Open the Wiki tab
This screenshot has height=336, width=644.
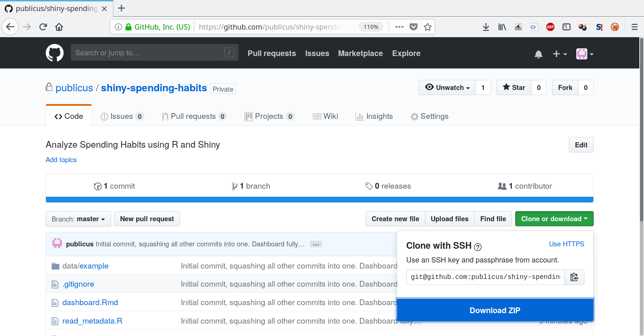tap(325, 116)
